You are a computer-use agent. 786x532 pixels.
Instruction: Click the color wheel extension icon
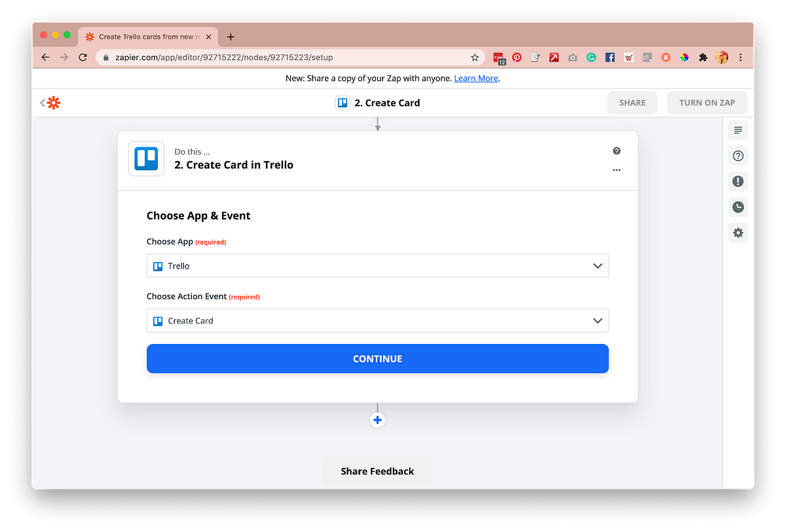[684, 58]
